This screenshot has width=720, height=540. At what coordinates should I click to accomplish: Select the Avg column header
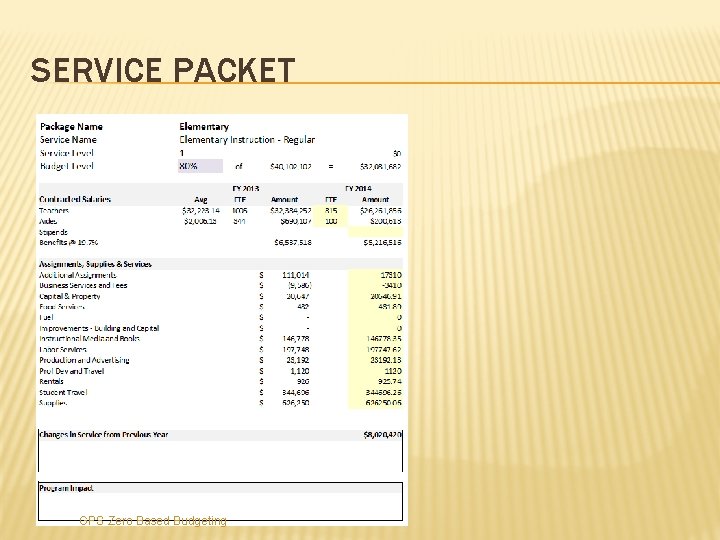(x=201, y=199)
